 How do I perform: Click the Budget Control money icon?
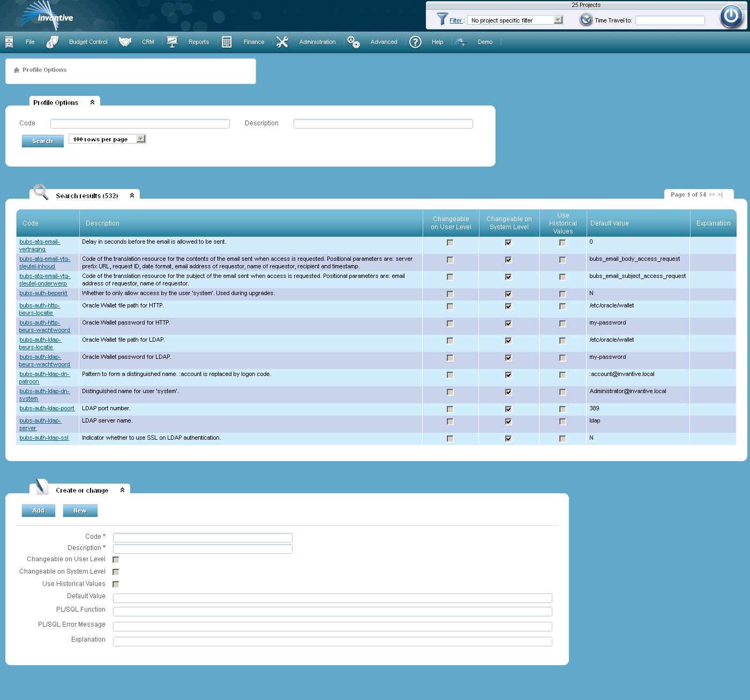click(x=52, y=42)
